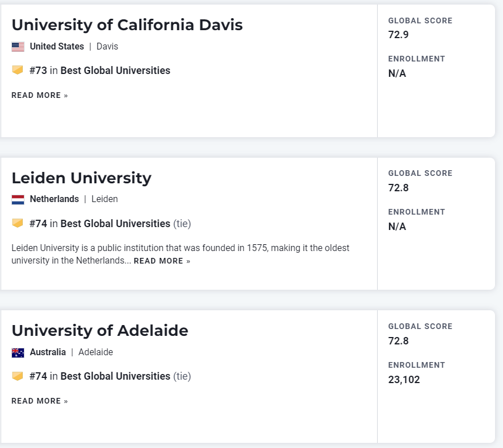Expand READ MORE under UC Davis

tap(39, 96)
